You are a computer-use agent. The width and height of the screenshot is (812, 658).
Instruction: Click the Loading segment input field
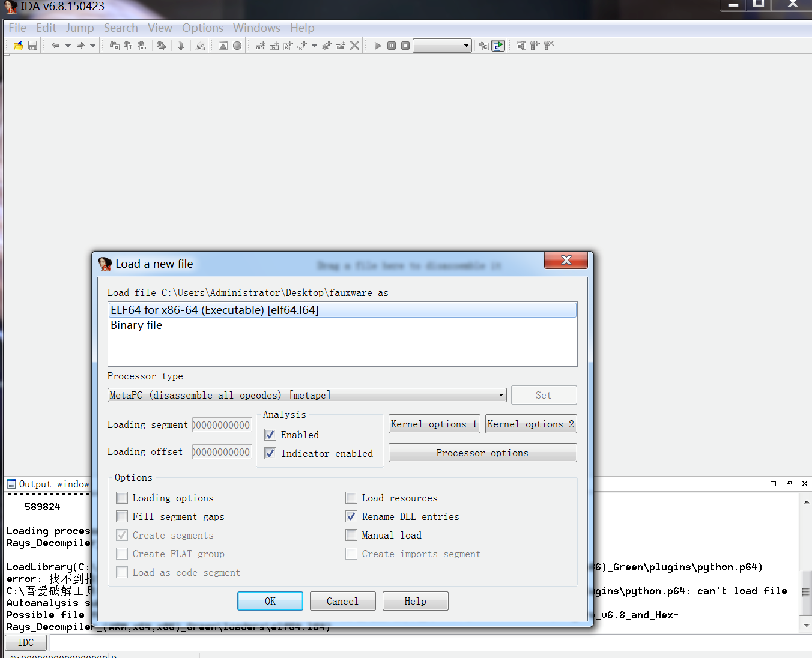click(x=222, y=425)
